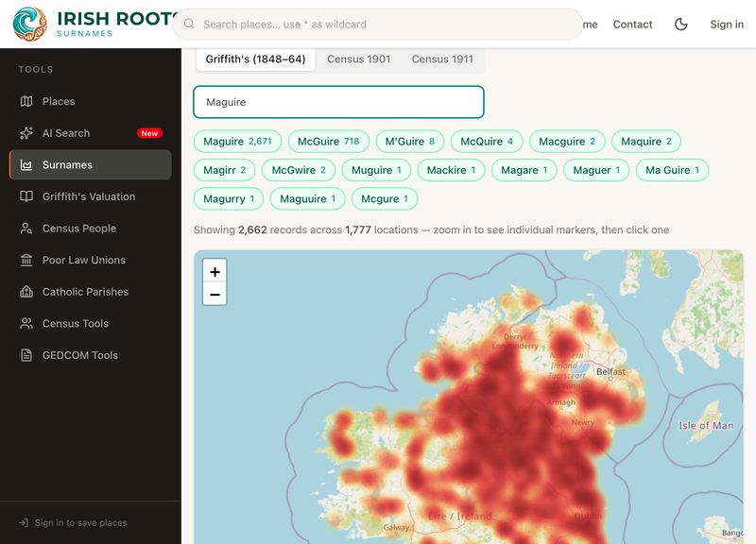Open Catholic Parishes tool
The image size is (756, 544).
pyautogui.click(x=91, y=292)
